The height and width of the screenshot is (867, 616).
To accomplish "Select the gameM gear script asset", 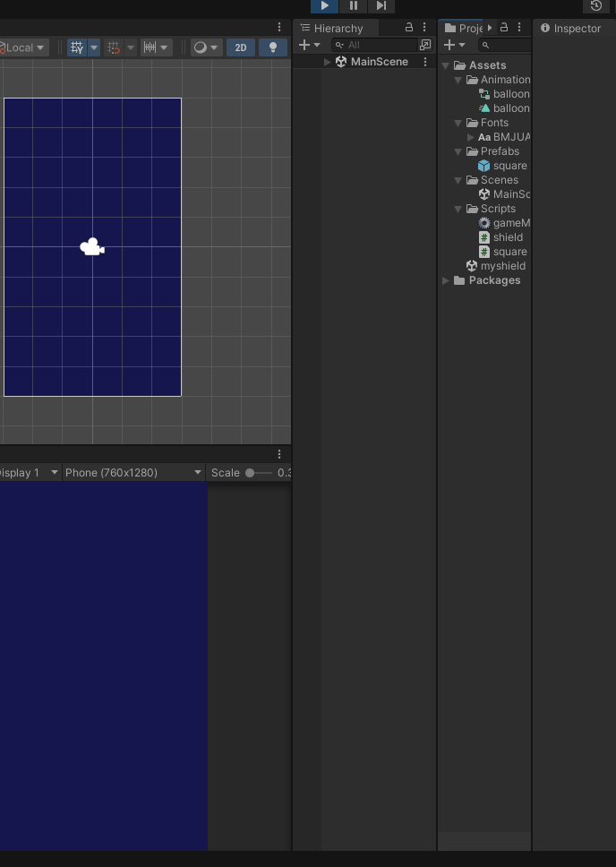I will [x=504, y=223].
